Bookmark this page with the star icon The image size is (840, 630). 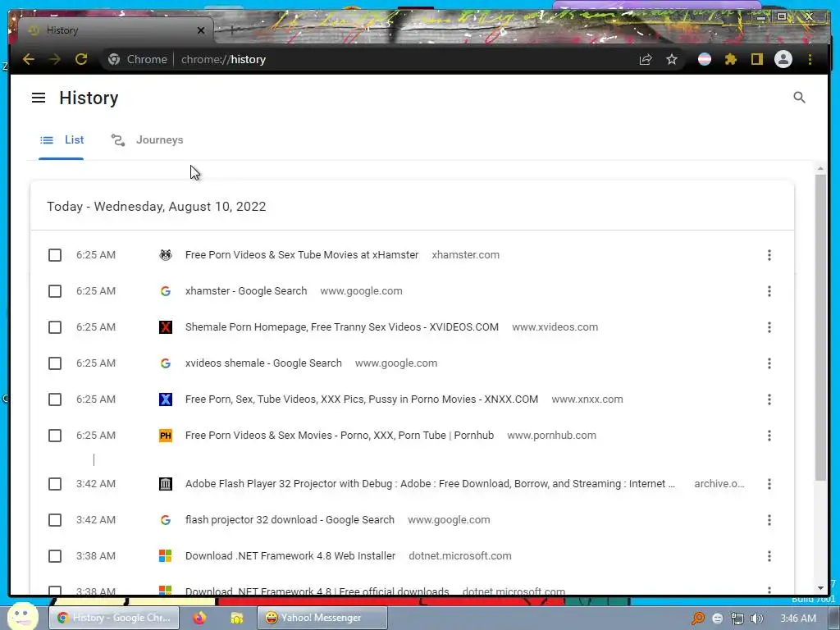point(672,59)
